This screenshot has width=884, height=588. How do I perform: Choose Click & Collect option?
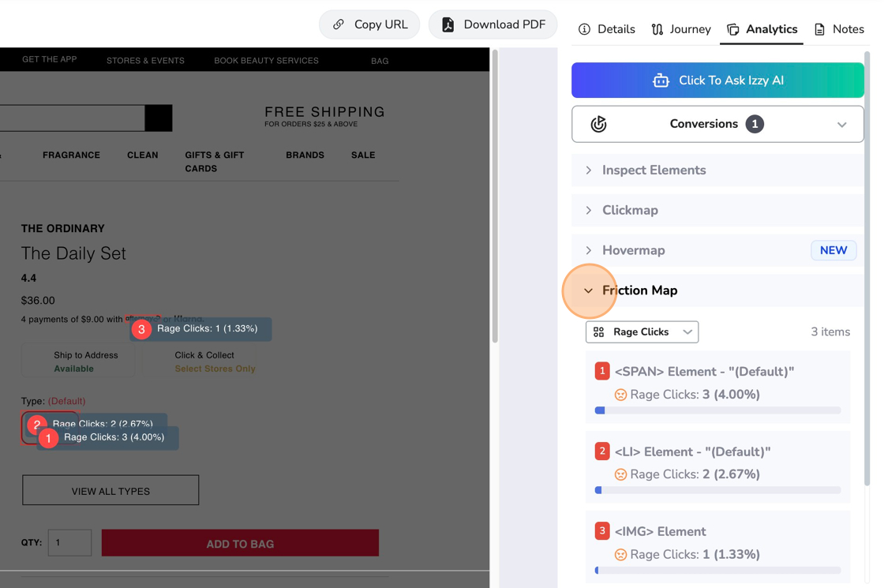(215, 361)
